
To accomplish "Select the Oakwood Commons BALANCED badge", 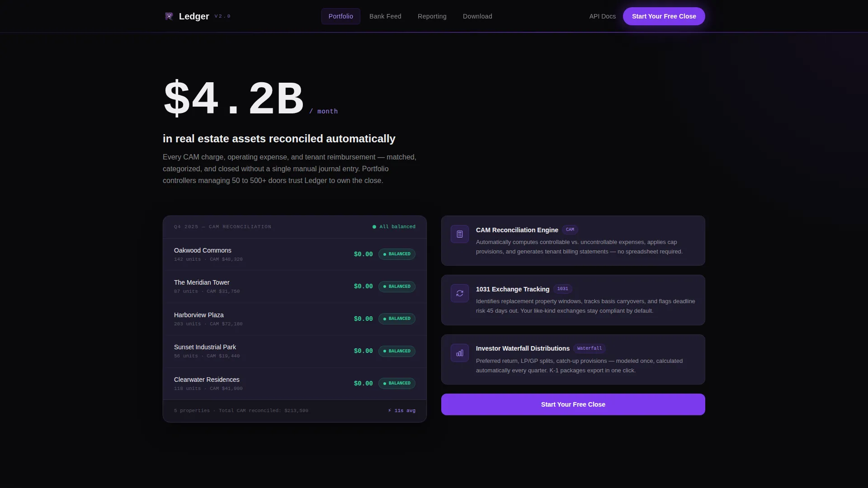I will click(397, 254).
